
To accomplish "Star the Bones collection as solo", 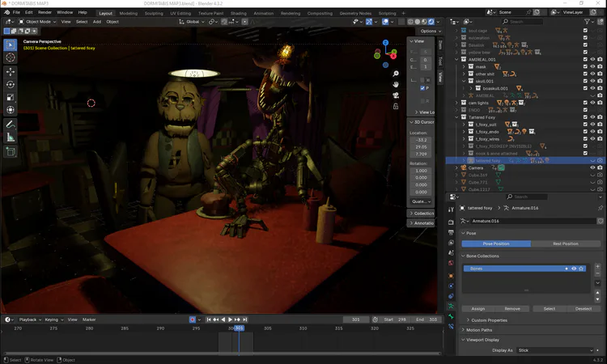I will (581, 269).
